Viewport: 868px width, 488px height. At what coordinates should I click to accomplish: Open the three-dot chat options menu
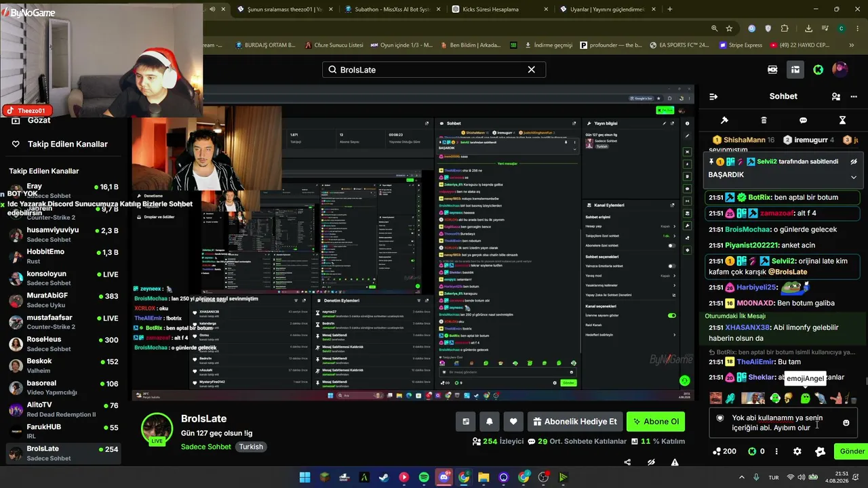854,96
